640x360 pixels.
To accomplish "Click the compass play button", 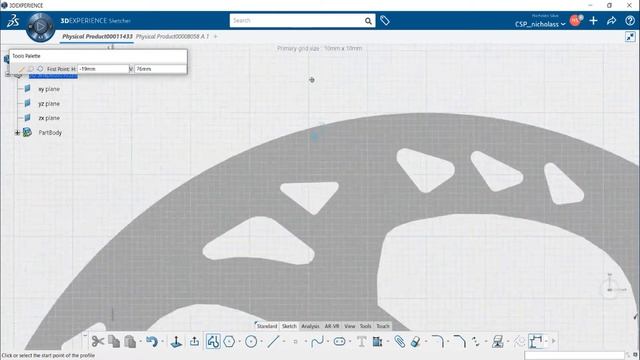I will pyautogui.click(x=40, y=27).
